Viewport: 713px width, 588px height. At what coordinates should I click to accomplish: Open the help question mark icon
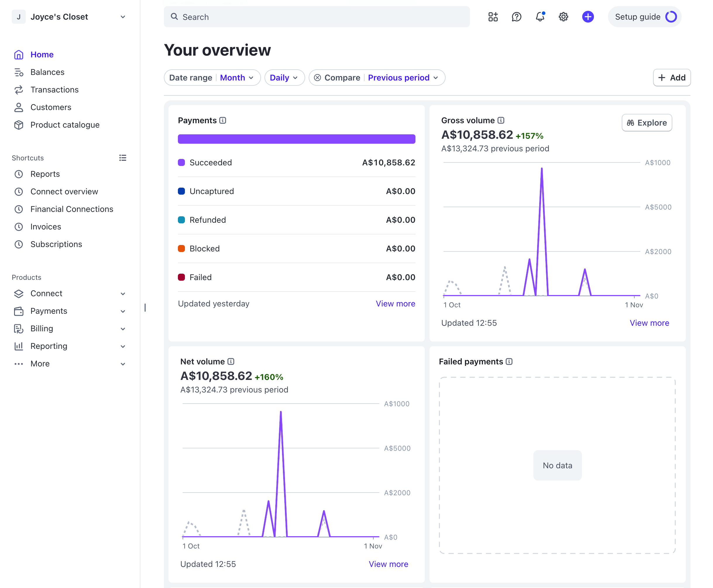point(516,17)
